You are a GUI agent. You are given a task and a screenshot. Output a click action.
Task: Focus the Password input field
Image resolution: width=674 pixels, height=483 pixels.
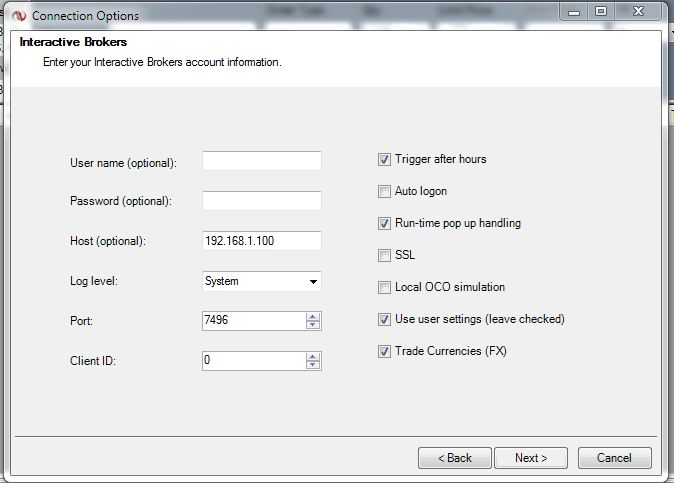pyautogui.click(x=262, y=201)
